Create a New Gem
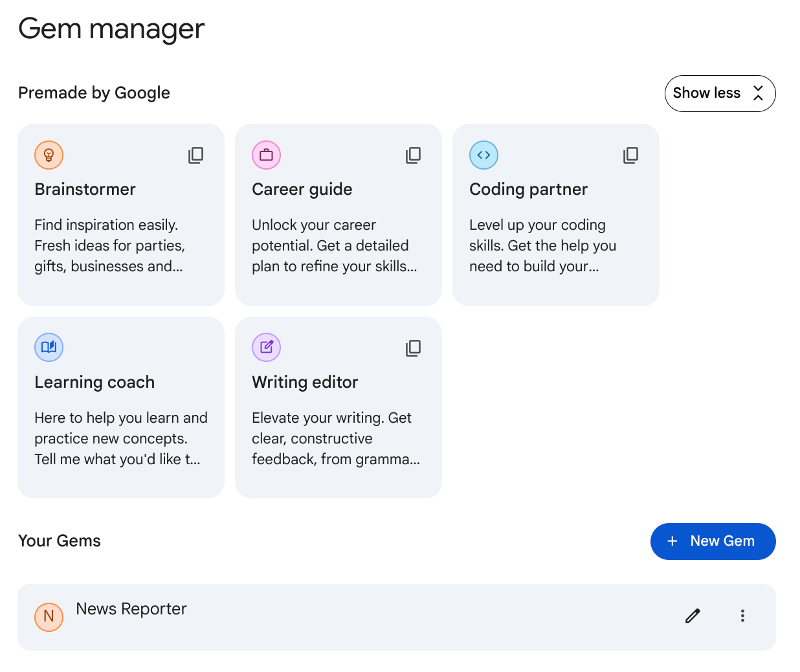The width and height of the screenshot is (800, 672). 713,541
